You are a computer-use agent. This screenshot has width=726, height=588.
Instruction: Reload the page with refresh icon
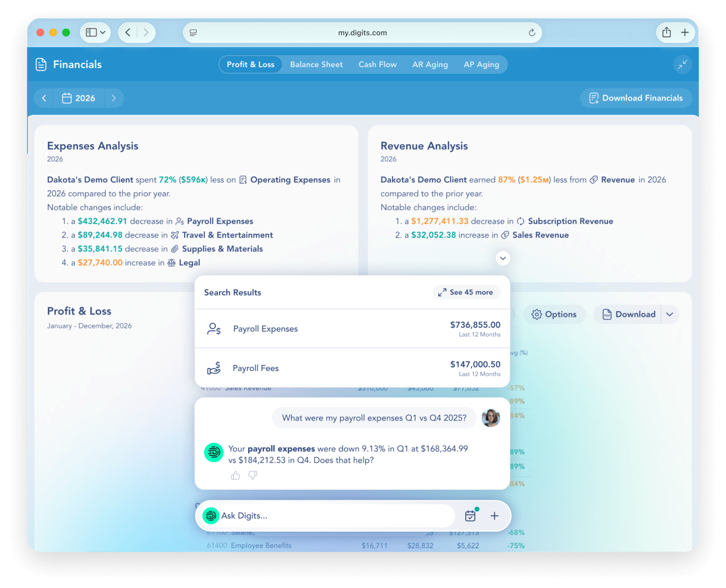pyautogui.click(x=532, y=33)
